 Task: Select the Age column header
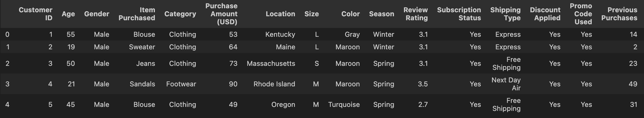pyautogui.click(x=68, y=14)
